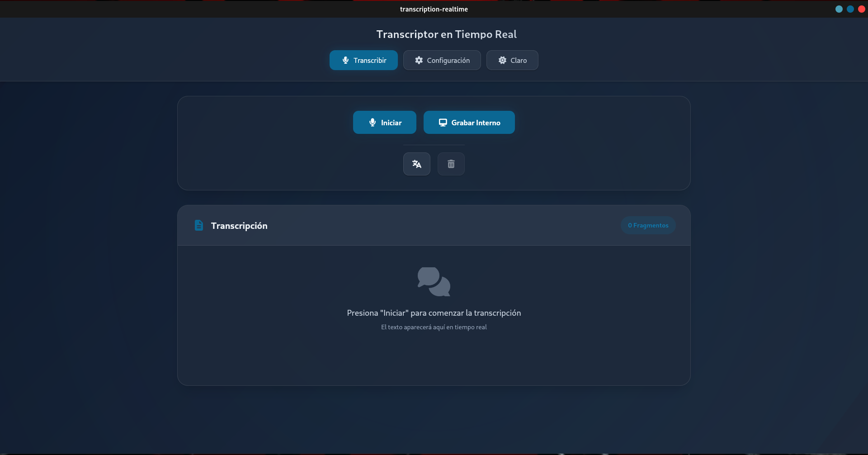Click the microphone icon on Iniciar button
Viewport: 868px width, 455px height.
pos(372,123)
